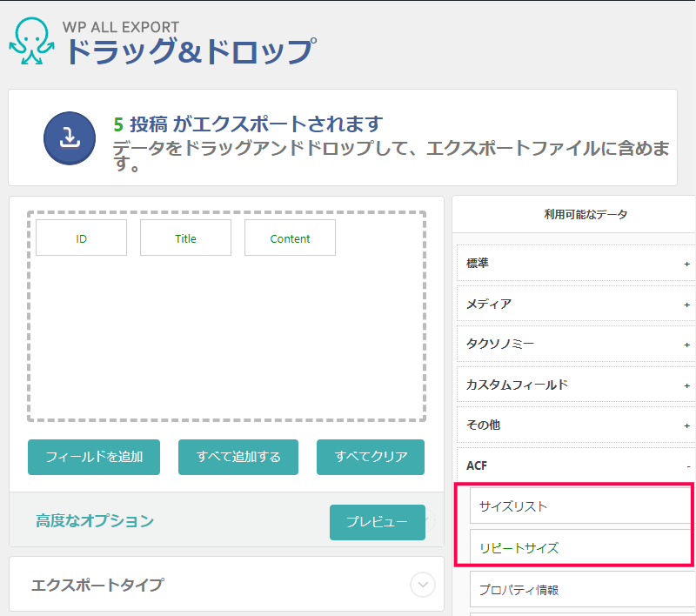Click the blue download export icon
Image resolution: width=696 pixels, height=616 pixels.
click(69, 137)
